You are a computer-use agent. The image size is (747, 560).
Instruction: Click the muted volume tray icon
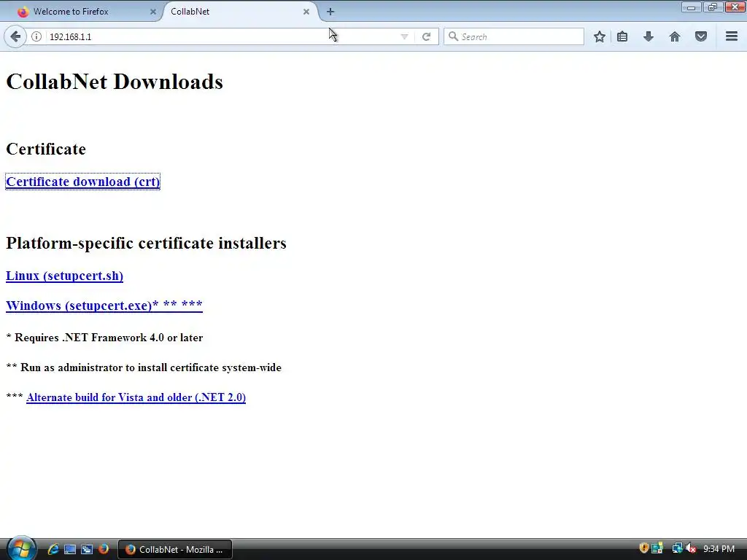691,548
